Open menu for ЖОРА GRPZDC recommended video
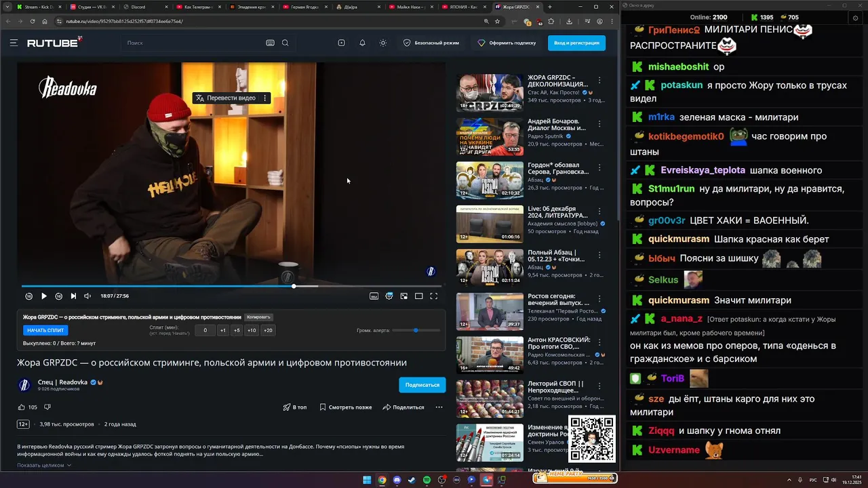 (x=599, y=80)
